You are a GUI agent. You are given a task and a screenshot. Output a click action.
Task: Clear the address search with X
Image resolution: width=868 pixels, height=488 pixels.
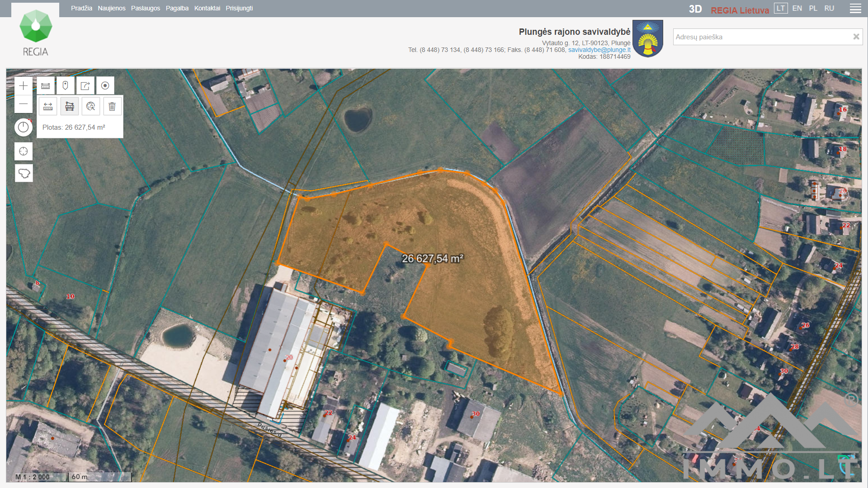tap(856, 37)
